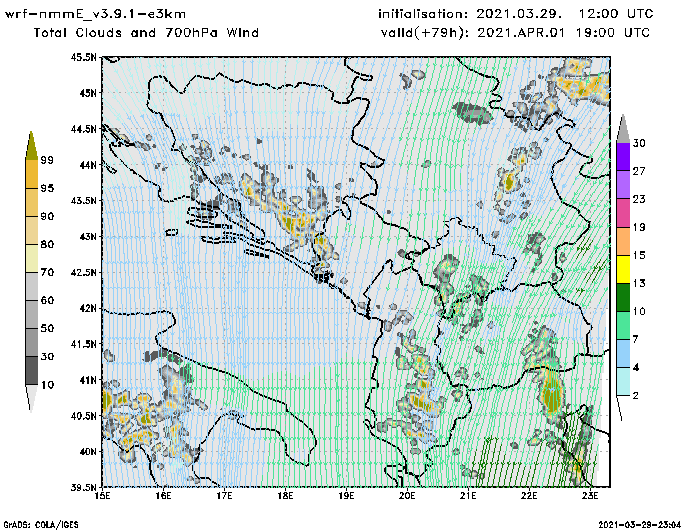Click the pale yellow swatch between 70 and 80
The width and height of the screenshot is (700, 530).
pyautogui.click(x=31, y=258)
